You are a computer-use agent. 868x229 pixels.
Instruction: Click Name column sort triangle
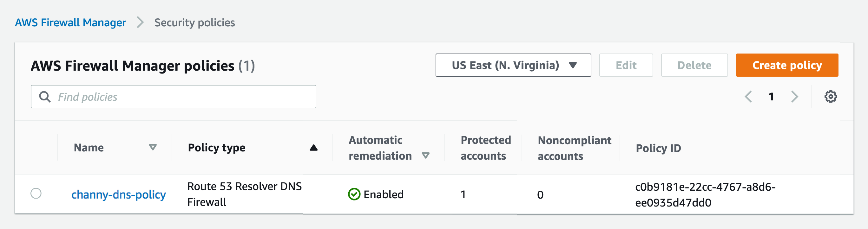[153, 147]
